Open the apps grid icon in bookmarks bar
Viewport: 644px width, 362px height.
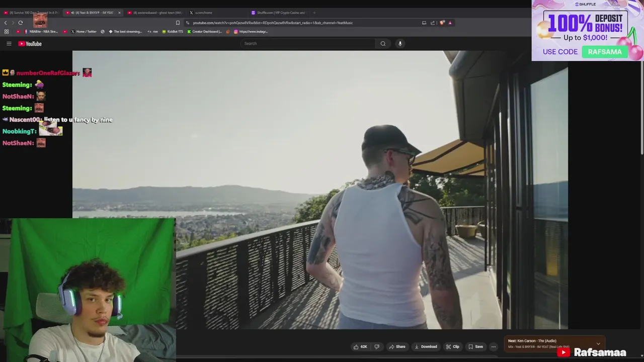tap(6, 32)
